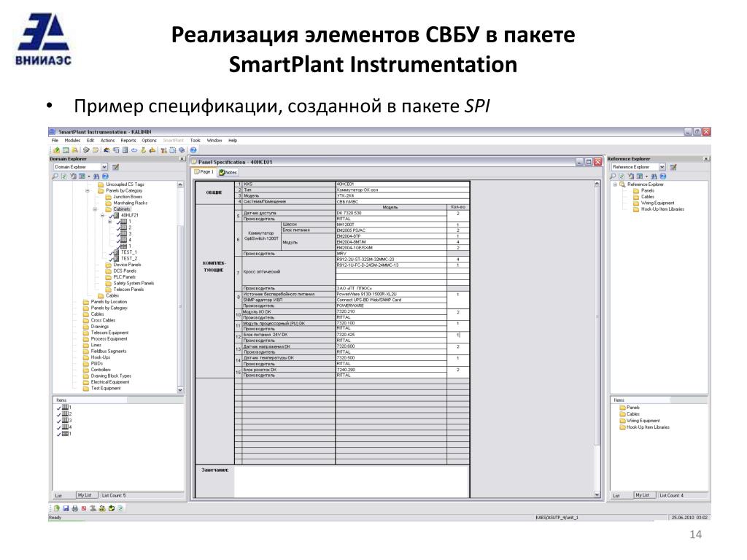Viewport: 747px width, 560px height.
Task: Select the Fieldbus Segments folder
Action: [x=105, y=351]
